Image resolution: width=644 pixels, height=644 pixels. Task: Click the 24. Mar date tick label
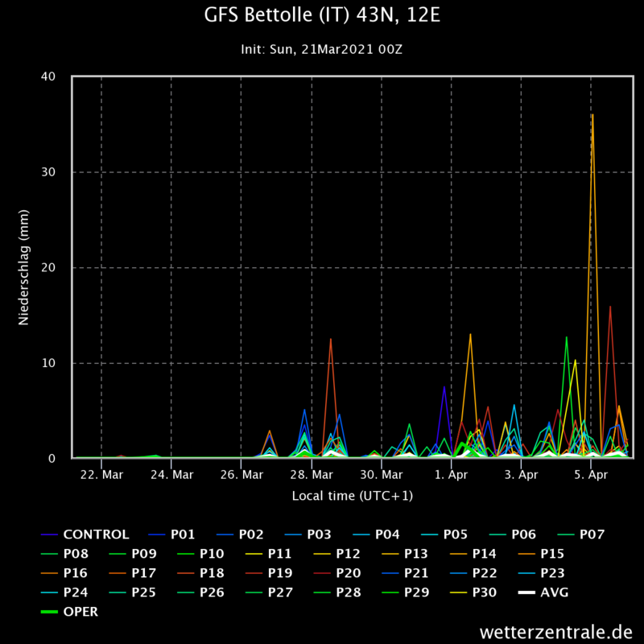click(x=171, y=475)
